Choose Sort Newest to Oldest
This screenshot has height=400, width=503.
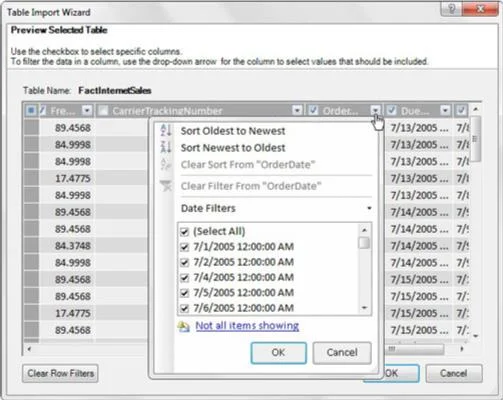click(x=233, y=148)
